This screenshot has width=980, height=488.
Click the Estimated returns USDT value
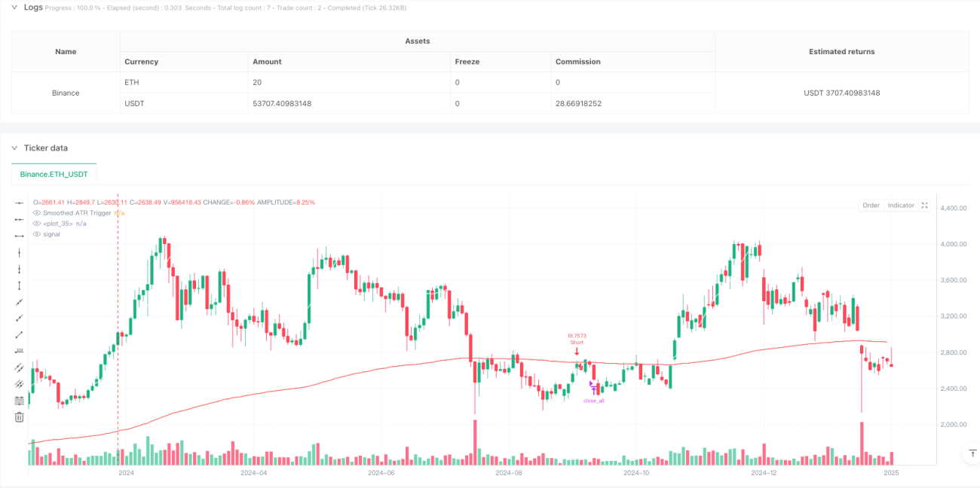coord(842,93)
